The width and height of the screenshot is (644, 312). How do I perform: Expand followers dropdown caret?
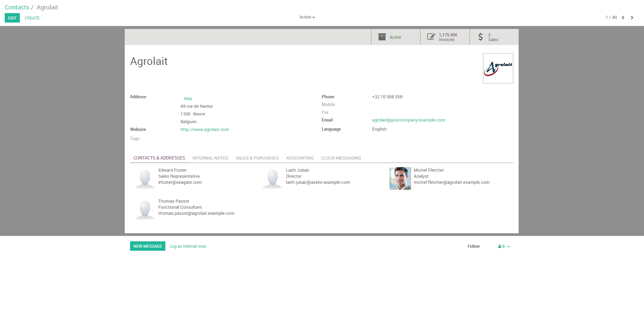click(x=509, y=247)
